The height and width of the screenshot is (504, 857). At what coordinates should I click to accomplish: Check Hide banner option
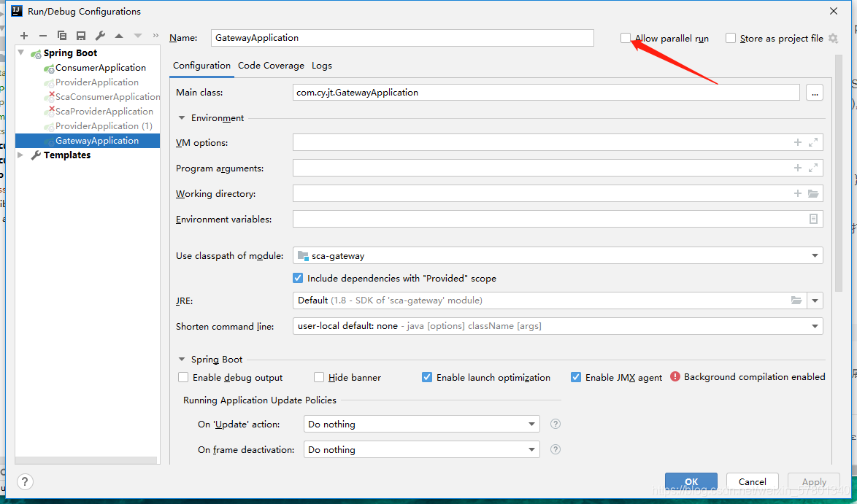319,377
